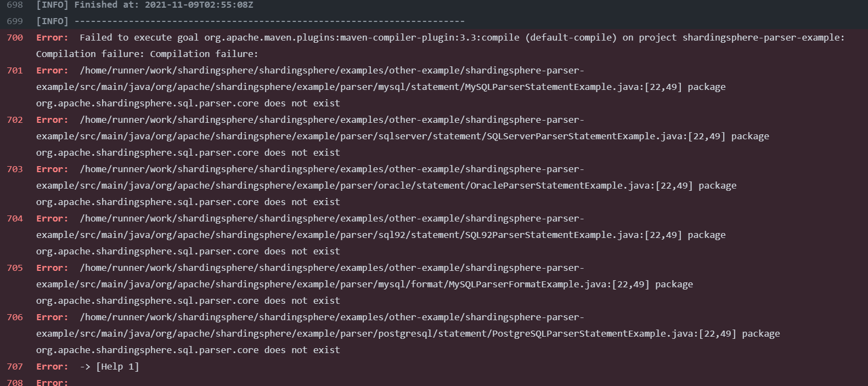The image size is (868, 386).
Task: Click 'Failed to execute goal' error text
Action: coord(139,38)
